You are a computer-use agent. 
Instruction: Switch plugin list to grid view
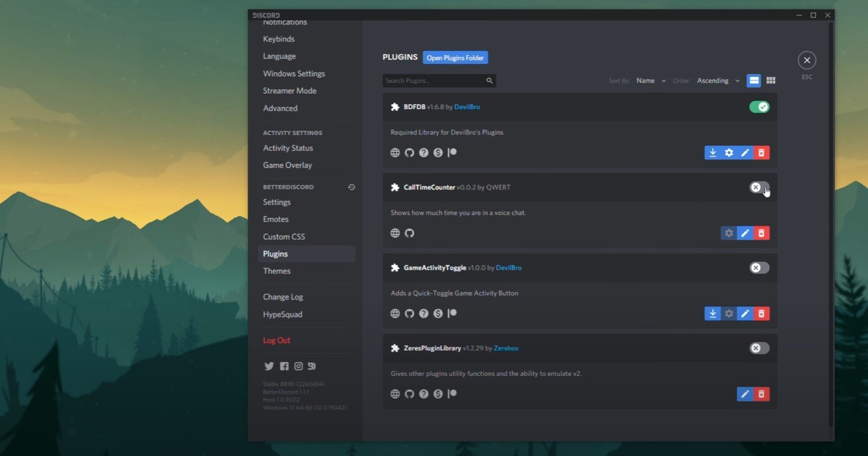click(x=771, y=80)
